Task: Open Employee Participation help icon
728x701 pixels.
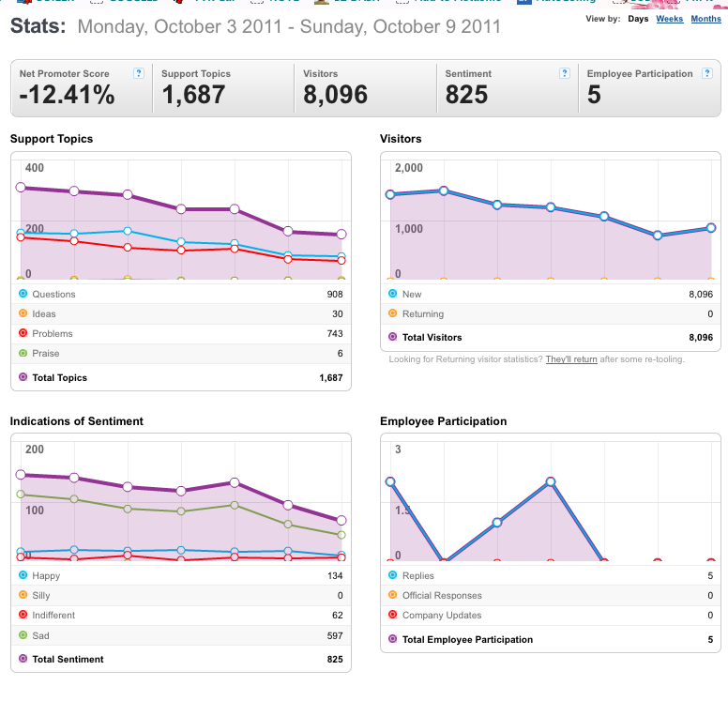Action: (706, 73)
